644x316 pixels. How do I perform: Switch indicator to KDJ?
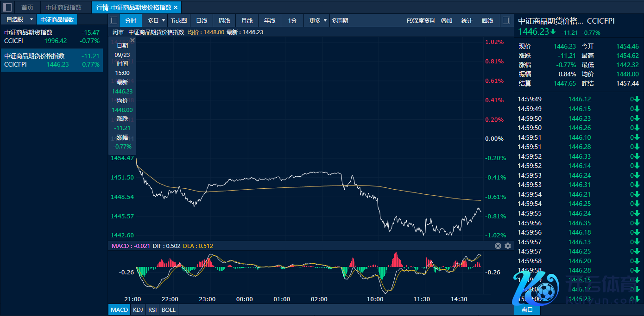tap(138, 310)
